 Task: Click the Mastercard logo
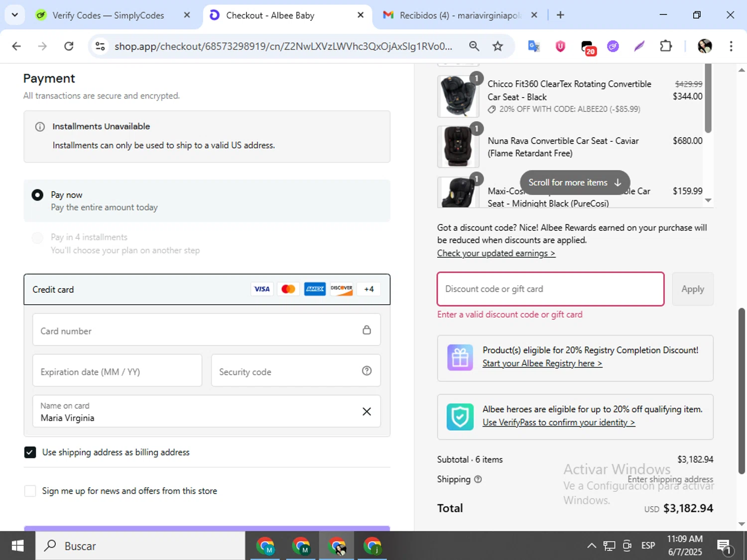(288, 289)
